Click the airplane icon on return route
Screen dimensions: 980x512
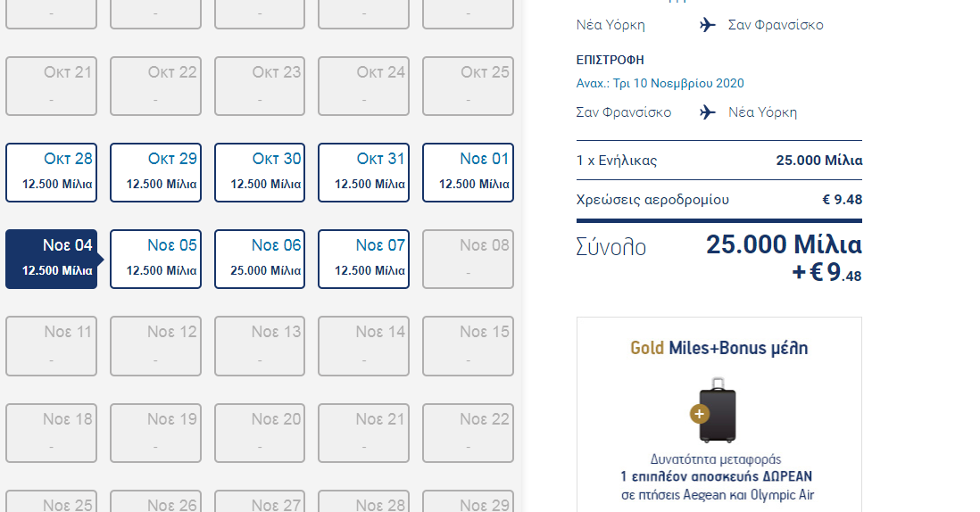(x=708, y=112)
